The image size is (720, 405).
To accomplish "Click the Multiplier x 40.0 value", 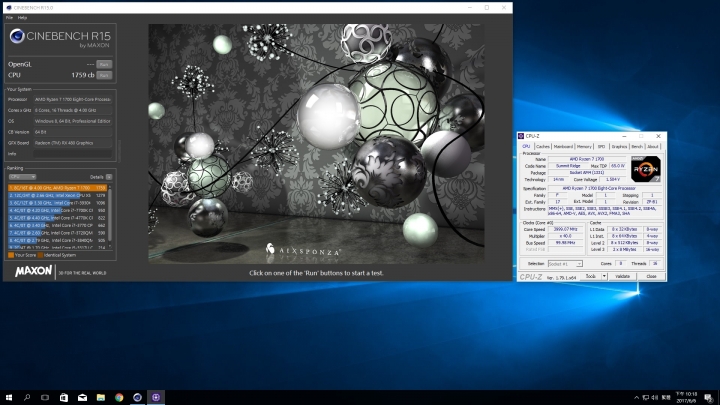I will pyautogui.click(x=565, y=236).
